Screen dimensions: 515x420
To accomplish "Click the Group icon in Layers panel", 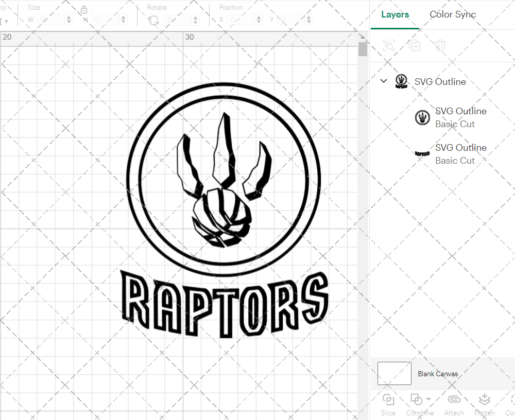I will pos(389,45).
